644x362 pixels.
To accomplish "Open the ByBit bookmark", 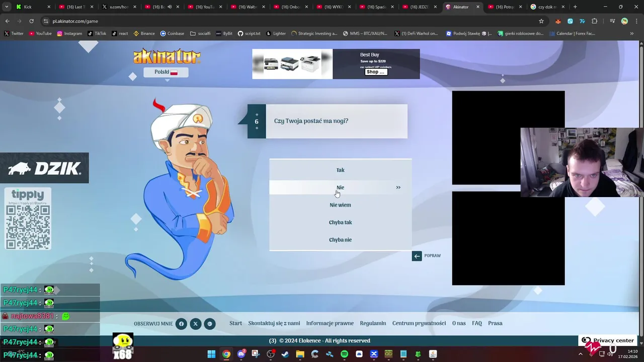I will [224, 34].
